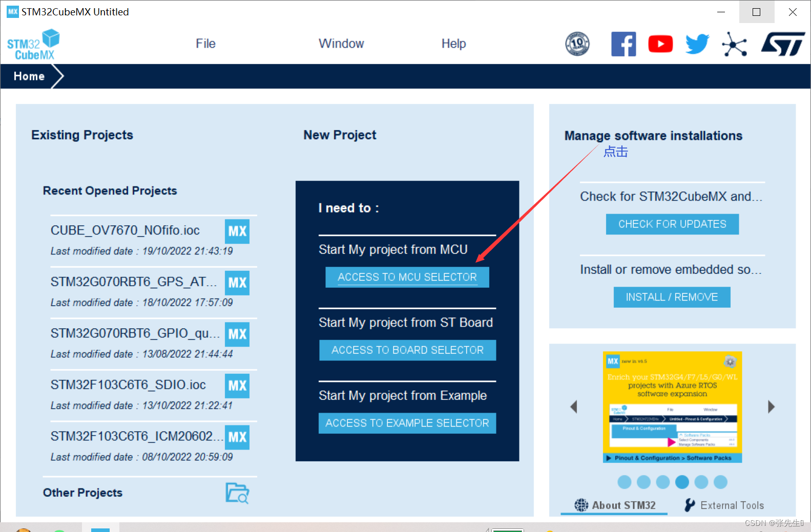Open CUBE_OV7670_NOfifo.ioc recent project
The image size is (811, 532).
coord(125,230)
